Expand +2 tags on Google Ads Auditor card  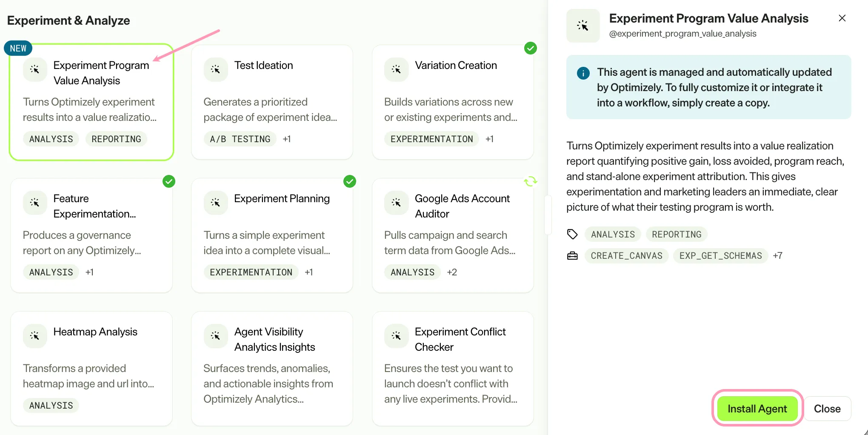point(452,272)
